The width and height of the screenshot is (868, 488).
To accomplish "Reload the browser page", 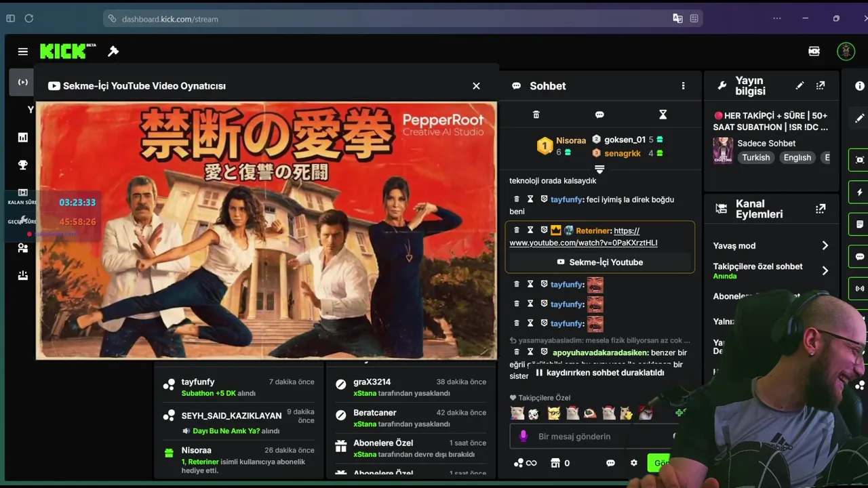I will 28,18.
